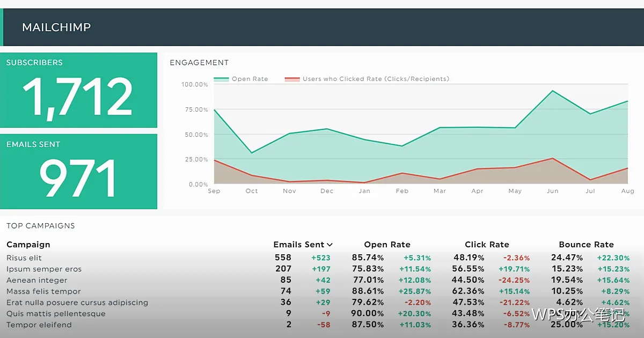
Task: Select the MAILCHIMP dashboard title
Action: [x=56, y=27]
